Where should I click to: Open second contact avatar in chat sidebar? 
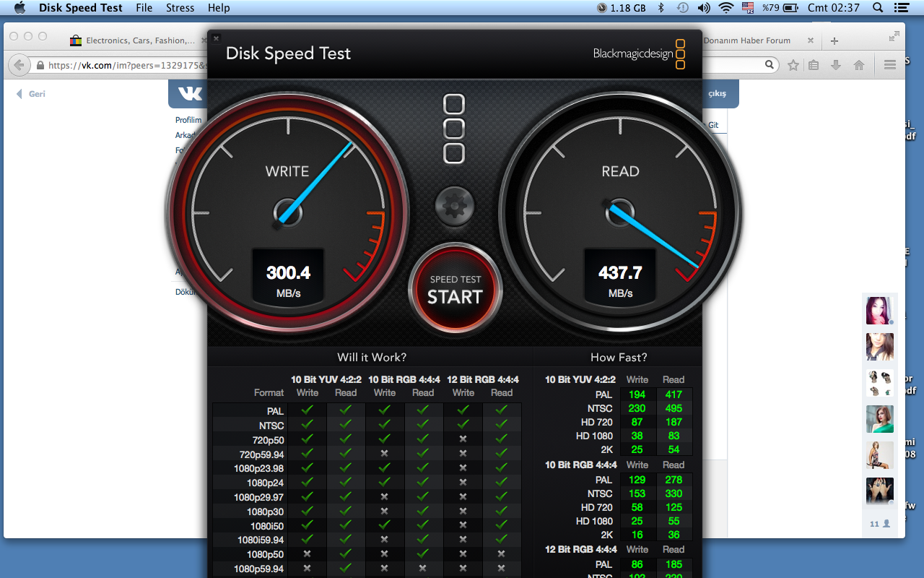[x=880, y=347]
